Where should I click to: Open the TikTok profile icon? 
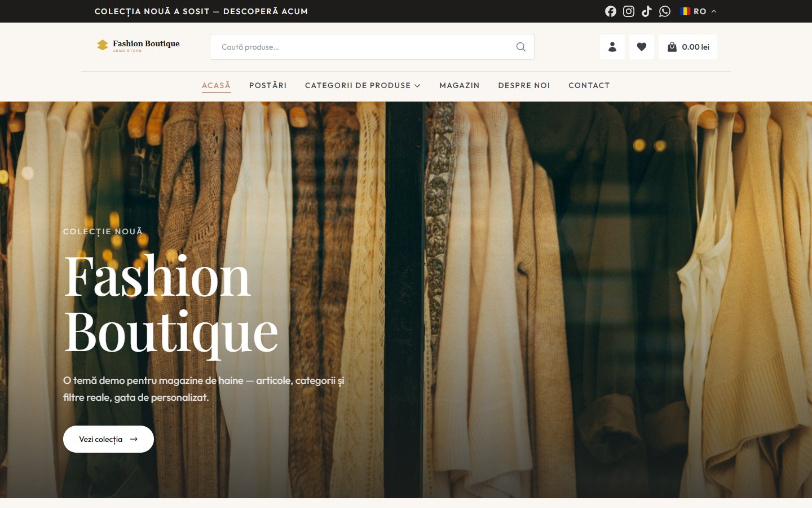pyautogui.click(x=647, y=11)
